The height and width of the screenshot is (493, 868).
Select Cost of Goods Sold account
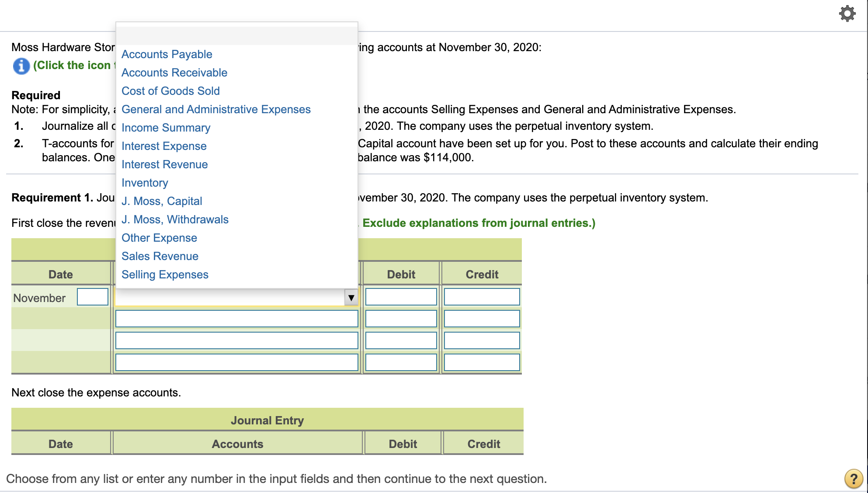[171, 91]
